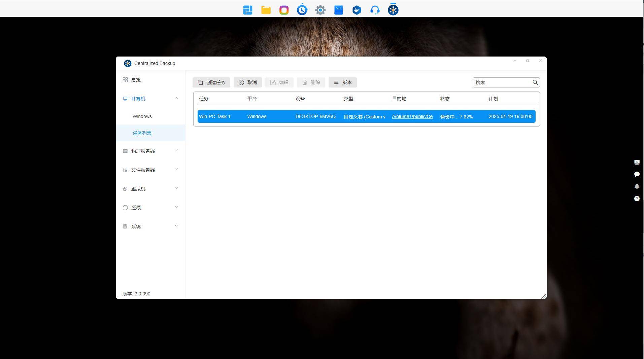This screenshot has width=644, height=359.
Task: Click the notification bell icon
Action: click(x=637, y=186)
